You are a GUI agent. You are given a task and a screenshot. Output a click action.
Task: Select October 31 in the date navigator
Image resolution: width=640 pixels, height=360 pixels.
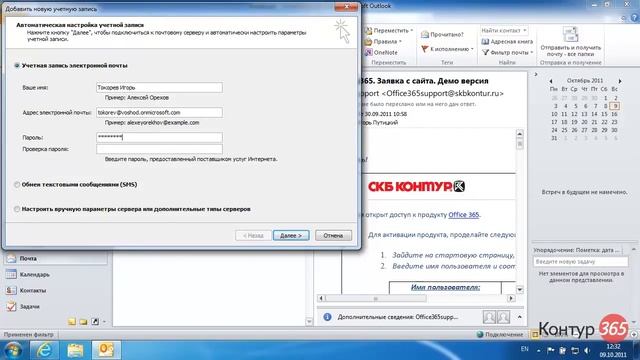click(x=554, y=138)
